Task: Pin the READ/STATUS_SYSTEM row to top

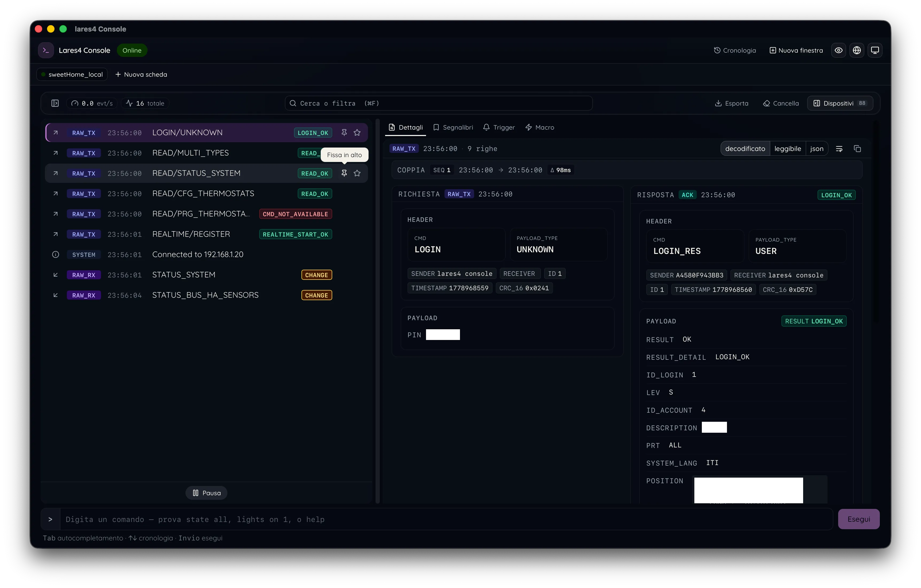Action: [344, 173]
